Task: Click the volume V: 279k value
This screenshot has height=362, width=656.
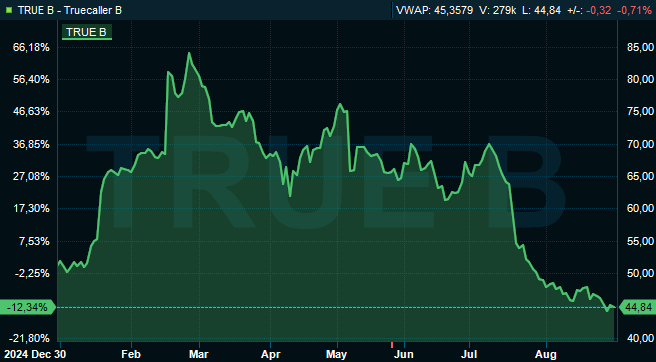Action: tap(498, 10)
